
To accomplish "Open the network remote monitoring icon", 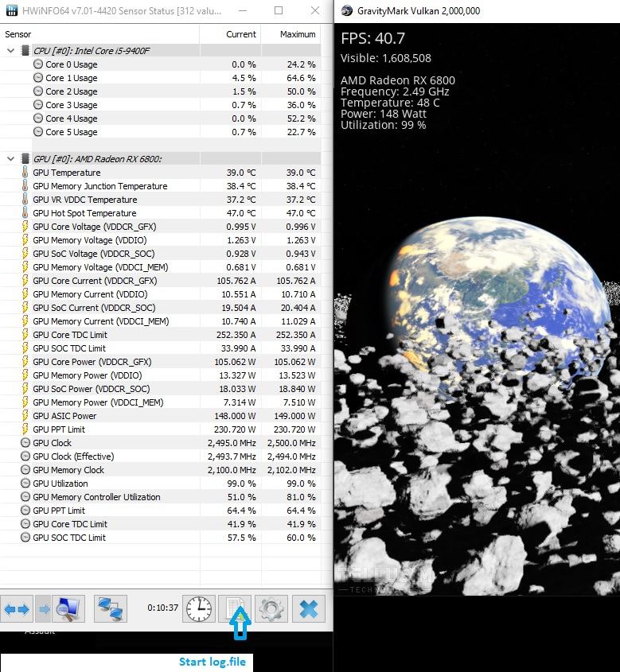I will point(111,608).
